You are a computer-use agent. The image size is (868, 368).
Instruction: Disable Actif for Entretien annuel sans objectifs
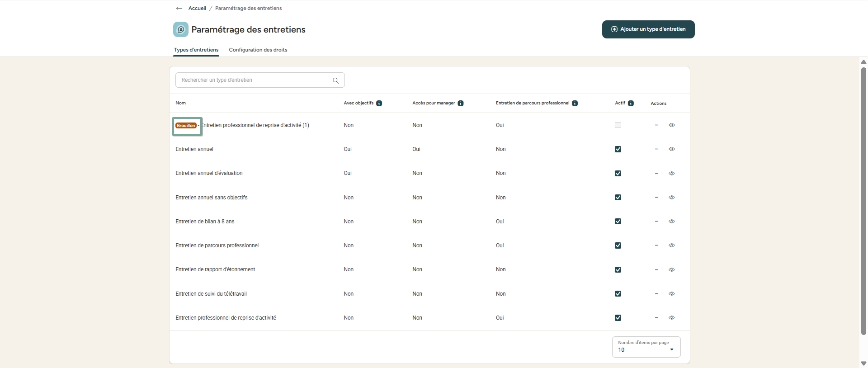(618, 198)
